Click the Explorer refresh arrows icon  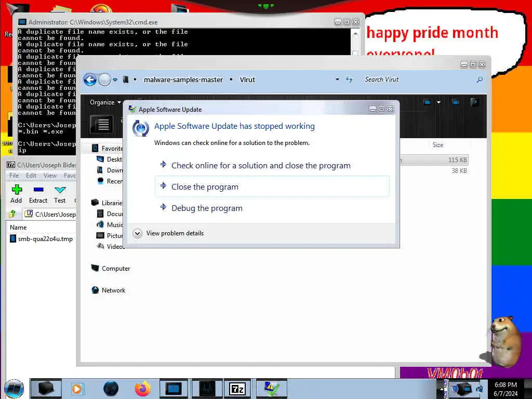[x=349, y=79]
